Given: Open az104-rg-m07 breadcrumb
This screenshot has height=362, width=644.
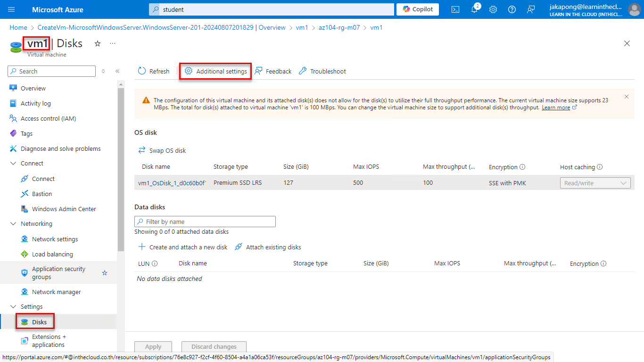Looking at the screenshot, I should pyautogui.click(x=339, y=27).
